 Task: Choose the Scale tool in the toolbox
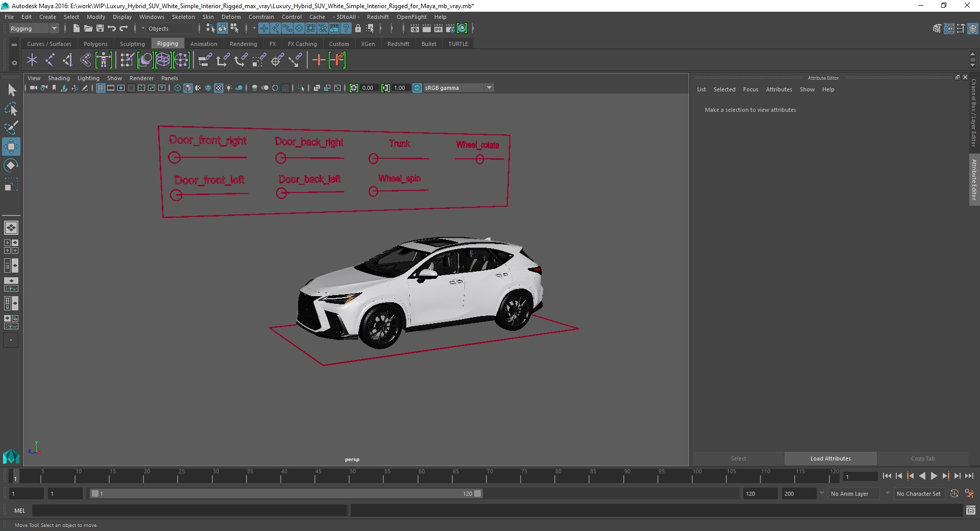click(11, 184)
